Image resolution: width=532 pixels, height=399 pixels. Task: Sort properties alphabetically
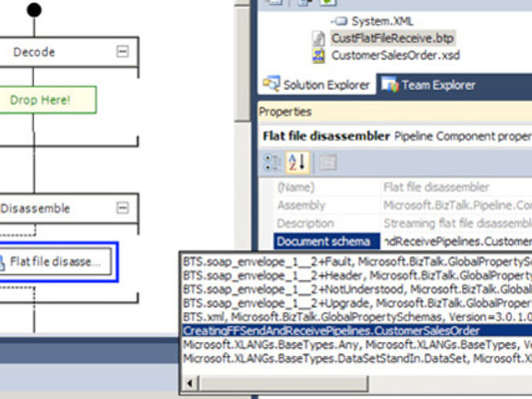(297, 163)
